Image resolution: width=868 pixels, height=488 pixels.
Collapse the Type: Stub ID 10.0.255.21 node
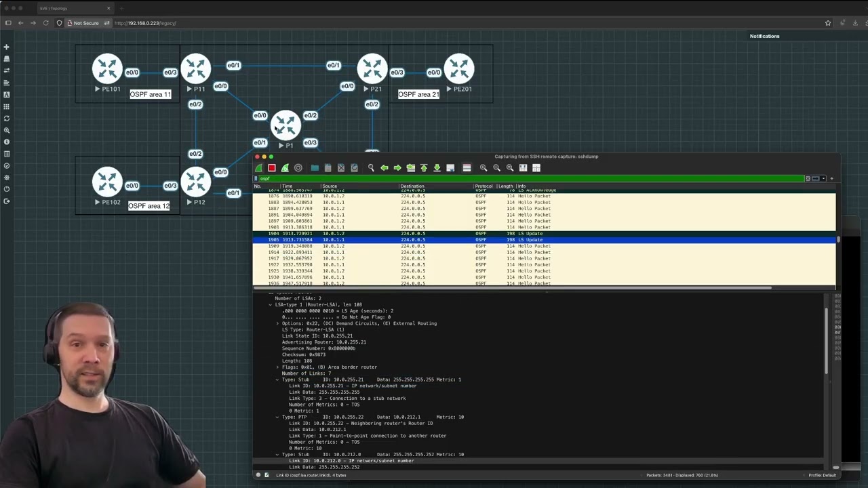[277, 380]
